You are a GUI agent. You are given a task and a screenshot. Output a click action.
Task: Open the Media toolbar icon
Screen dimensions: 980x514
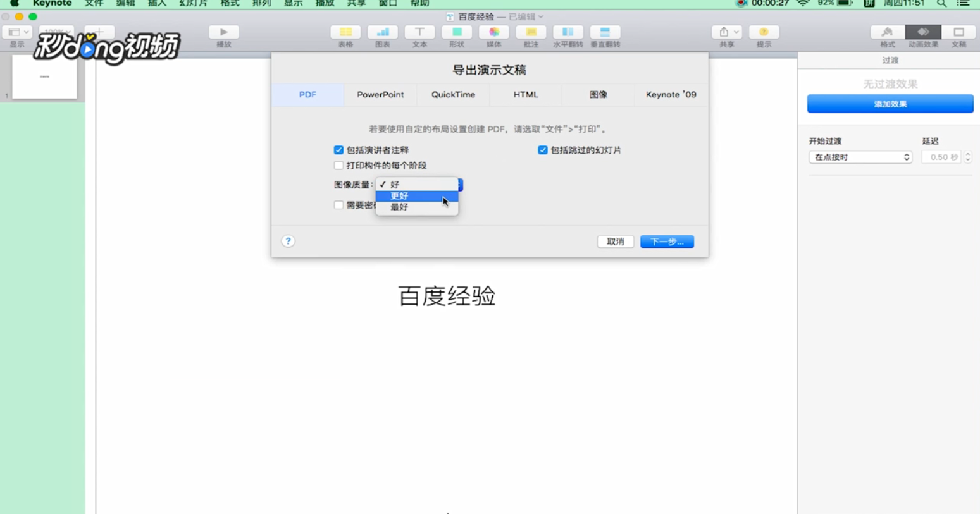pyautogui.click(x=494, y=32)
